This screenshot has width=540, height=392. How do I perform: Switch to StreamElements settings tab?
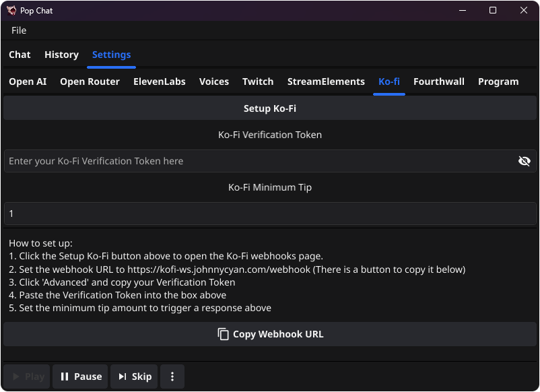[x=326, y=81]
